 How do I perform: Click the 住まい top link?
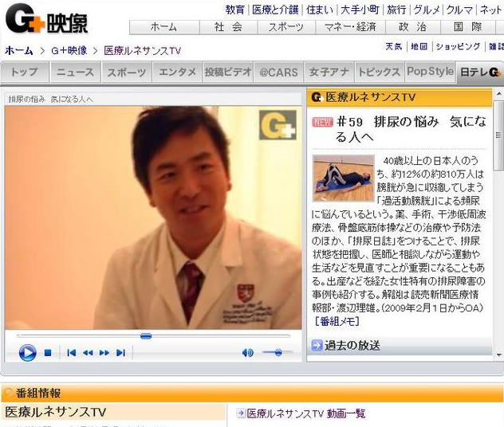coord(319,10)
